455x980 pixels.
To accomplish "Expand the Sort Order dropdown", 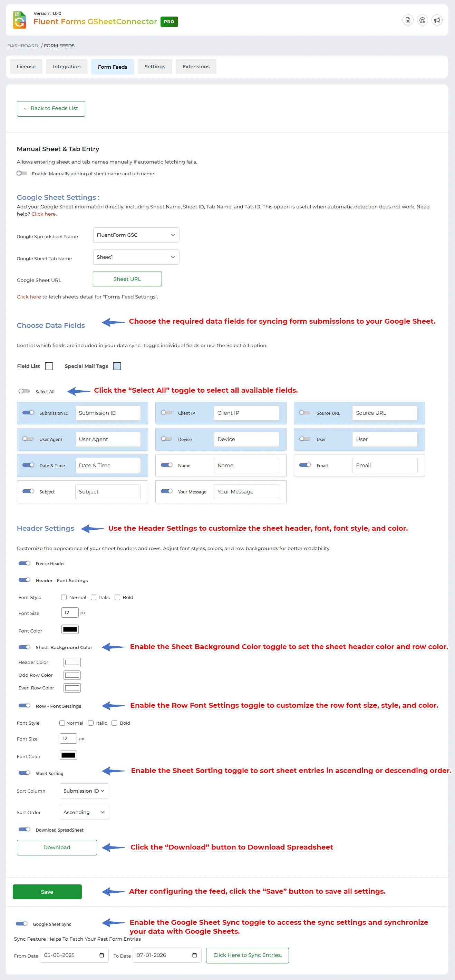I will pos(84,812).
